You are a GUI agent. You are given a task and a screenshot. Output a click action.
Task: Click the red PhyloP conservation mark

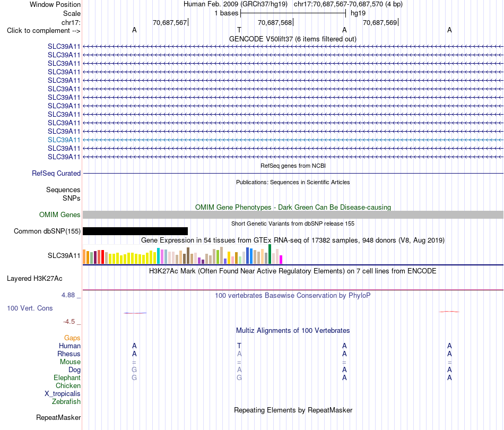(449, 312)
